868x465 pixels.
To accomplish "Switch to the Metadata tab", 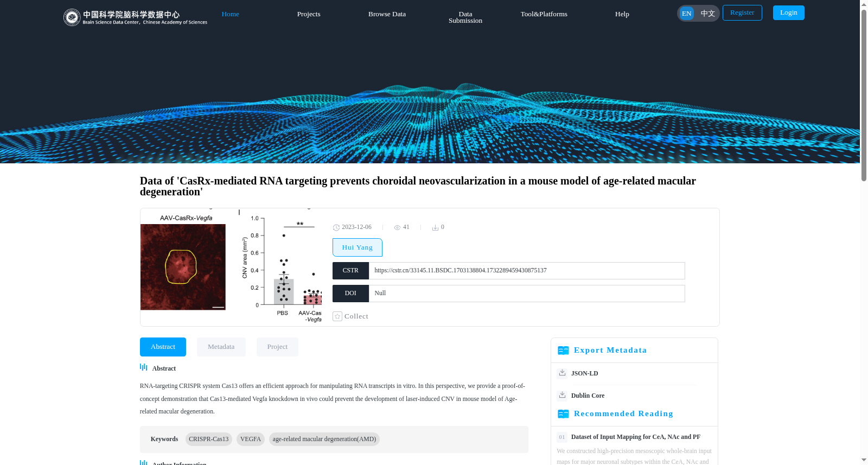I will pyautogui.click(x=221, y=347).
